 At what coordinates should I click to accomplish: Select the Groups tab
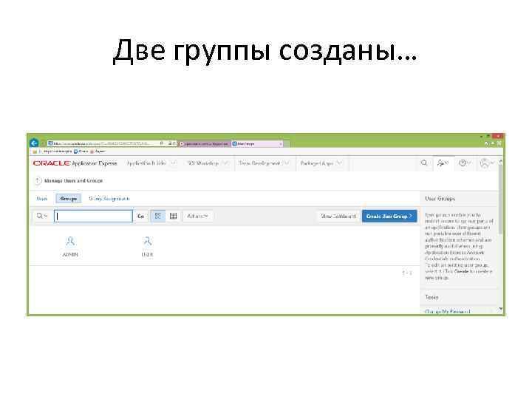click(x=69, y=199)
